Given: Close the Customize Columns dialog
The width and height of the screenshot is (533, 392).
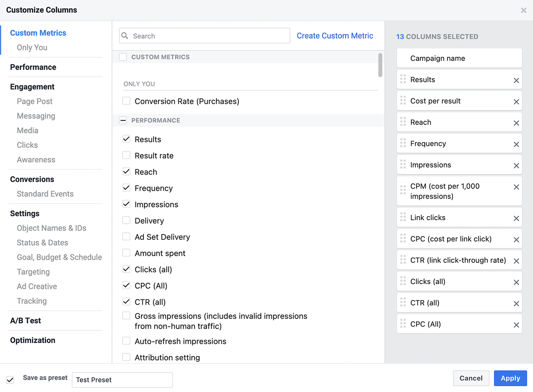Looking at the screenshot, I should point(524,10).
